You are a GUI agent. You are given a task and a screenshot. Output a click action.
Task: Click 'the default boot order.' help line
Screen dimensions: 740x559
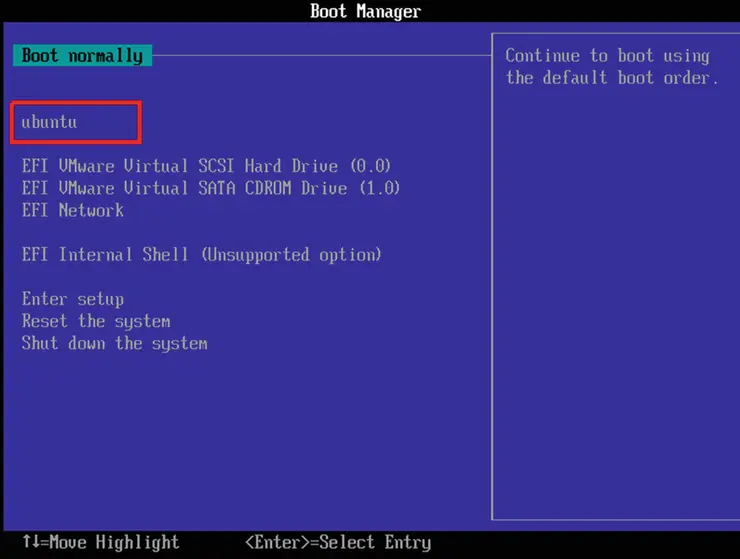coord(612,78)
